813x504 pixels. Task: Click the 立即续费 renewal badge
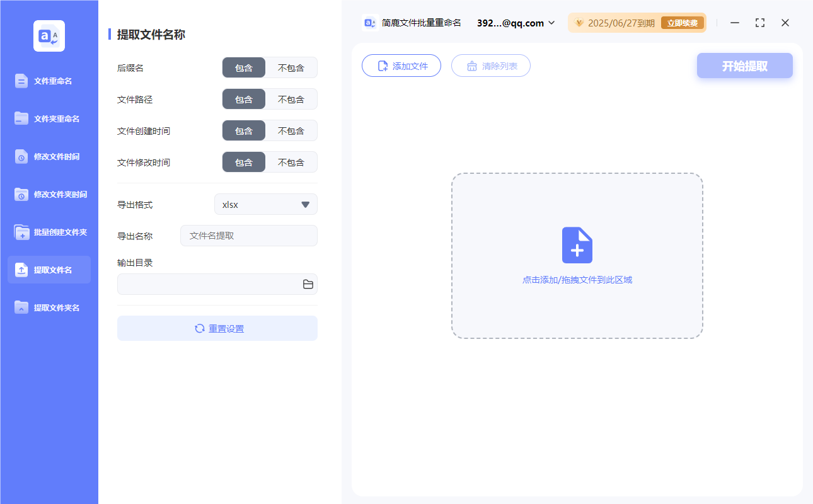pos(682,22)
